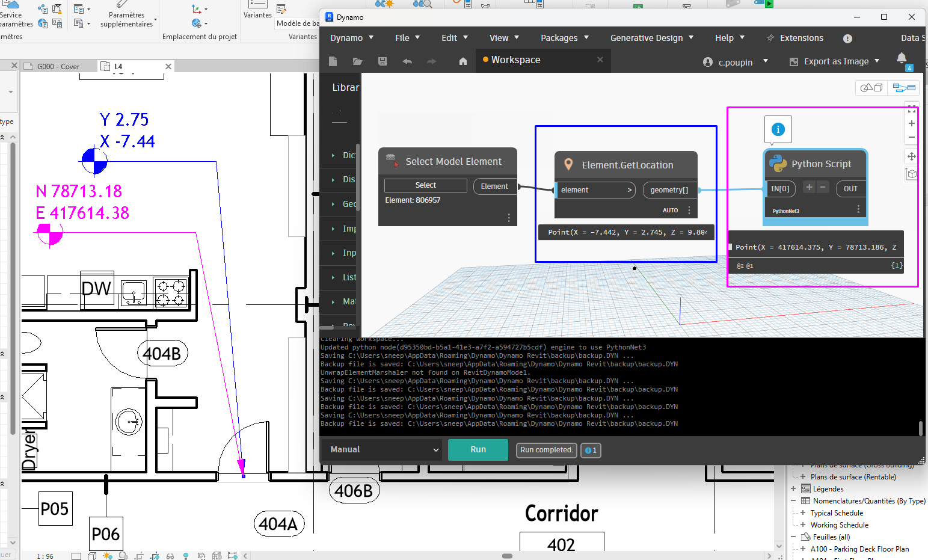Select the Pan tool in workspace controls

911,156
